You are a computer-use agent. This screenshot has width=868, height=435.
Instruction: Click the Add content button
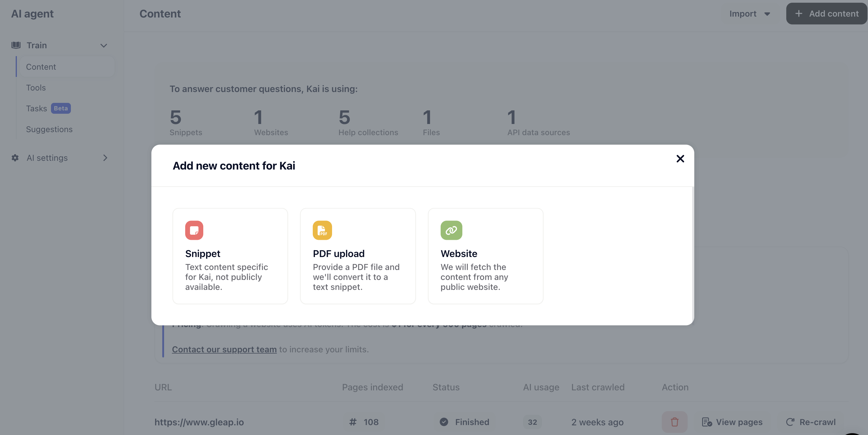[x=827, y=14]
